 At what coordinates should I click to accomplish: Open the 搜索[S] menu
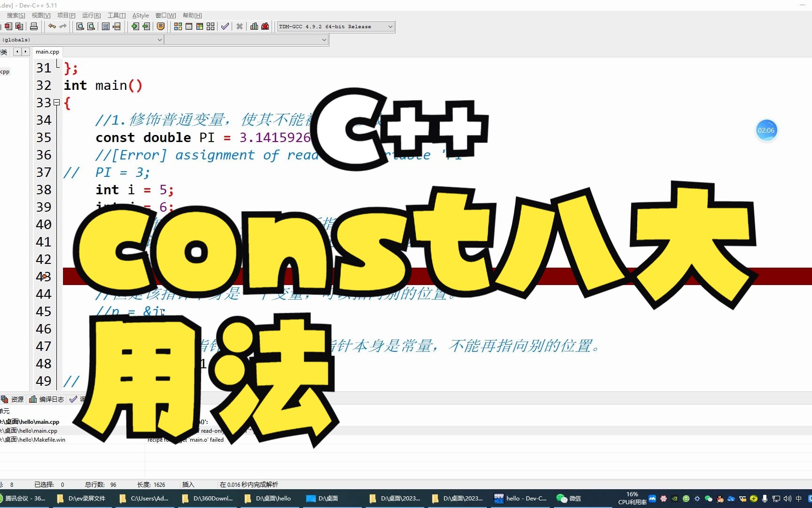tap(16, 16)
